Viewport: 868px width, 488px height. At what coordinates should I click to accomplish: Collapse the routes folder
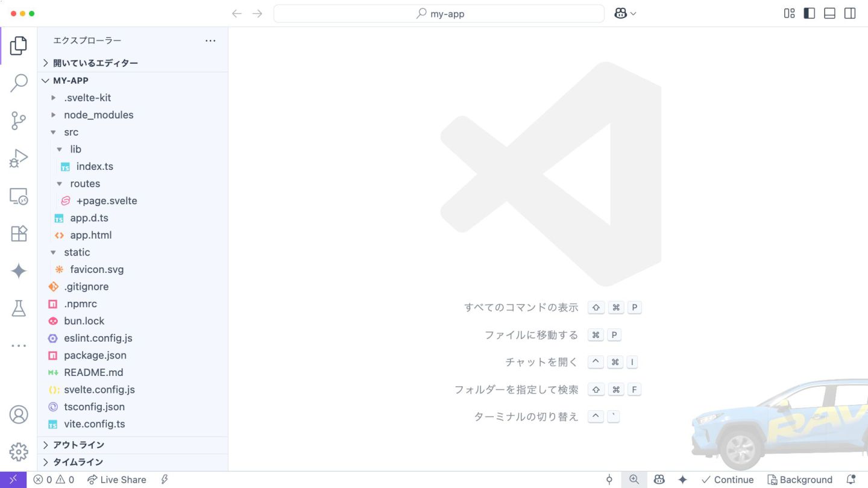click(133, 183)
